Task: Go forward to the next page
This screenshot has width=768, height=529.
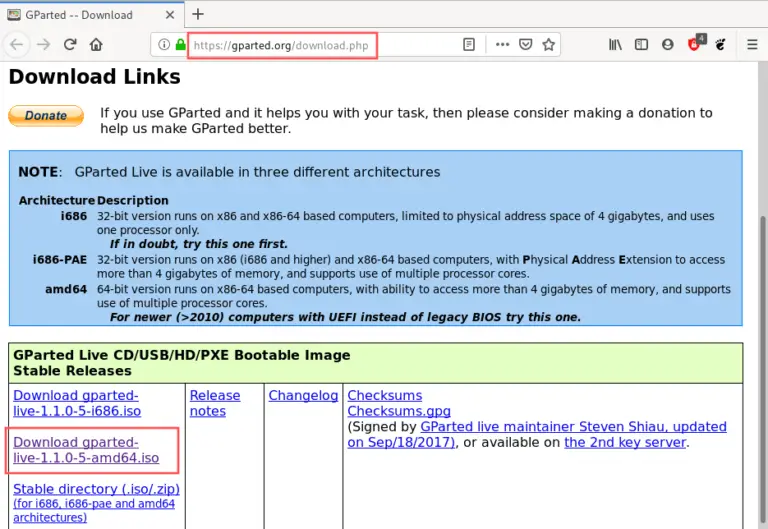Action: pos(44,45)
